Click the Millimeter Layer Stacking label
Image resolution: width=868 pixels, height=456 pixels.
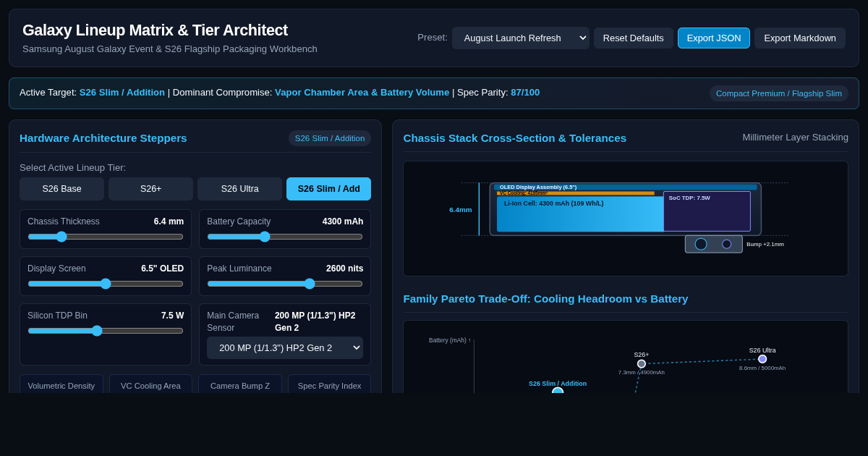pyautogui.click(x=795, y=138)
